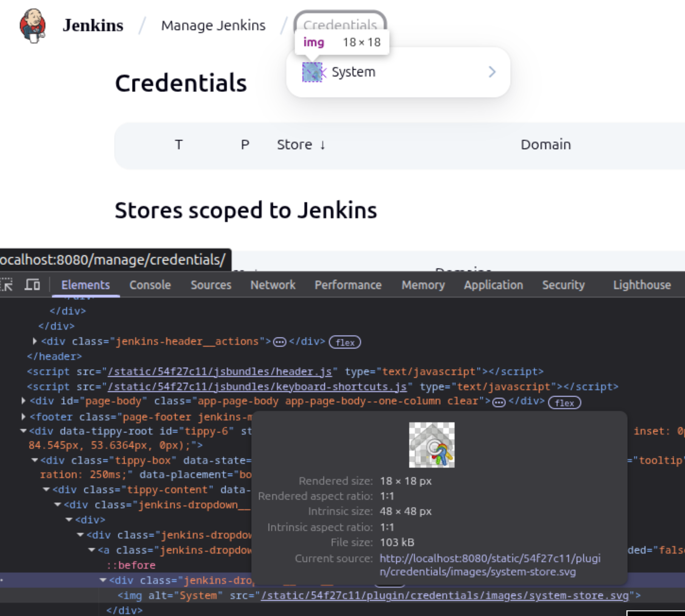Click the Credentials page heading
Image resolution: width=685 pixels, height=616 pixels.
click(x=181, y=83)
